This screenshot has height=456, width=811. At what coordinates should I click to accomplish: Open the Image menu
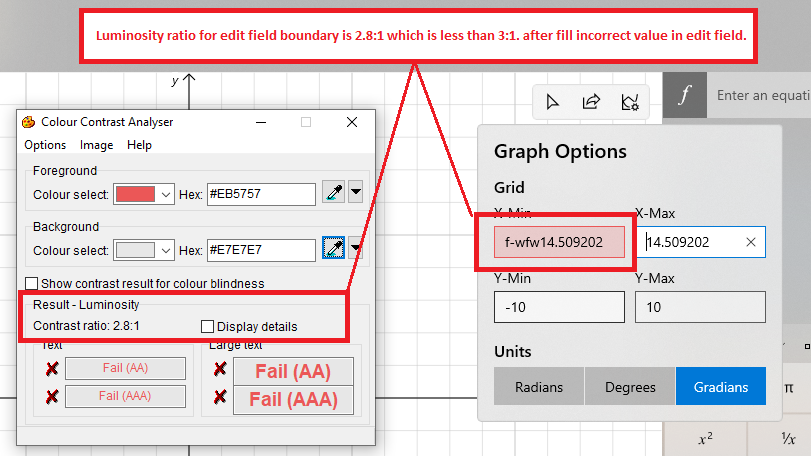tap(96, 145)
